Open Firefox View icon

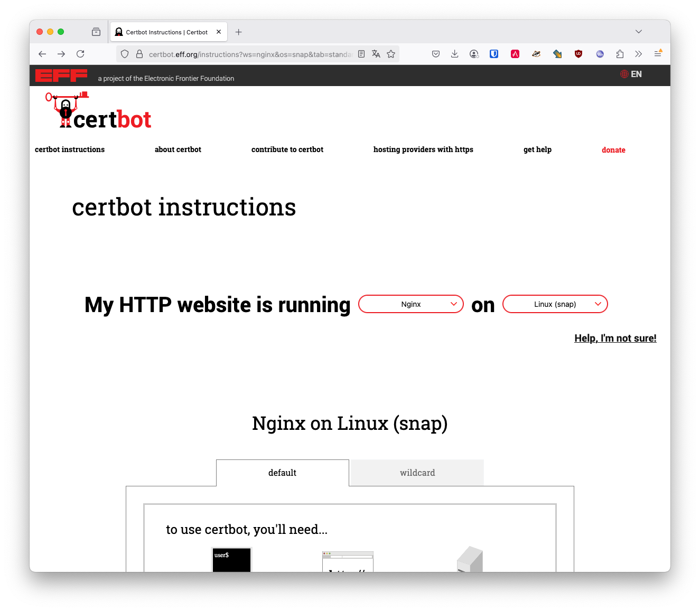click(x=96, y=32)
